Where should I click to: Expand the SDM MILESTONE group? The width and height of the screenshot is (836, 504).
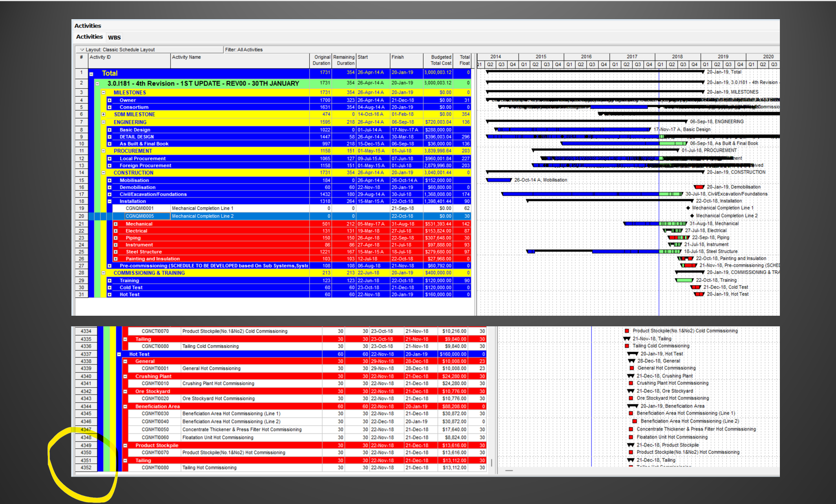pyautogui.click(x=104, y=115)
